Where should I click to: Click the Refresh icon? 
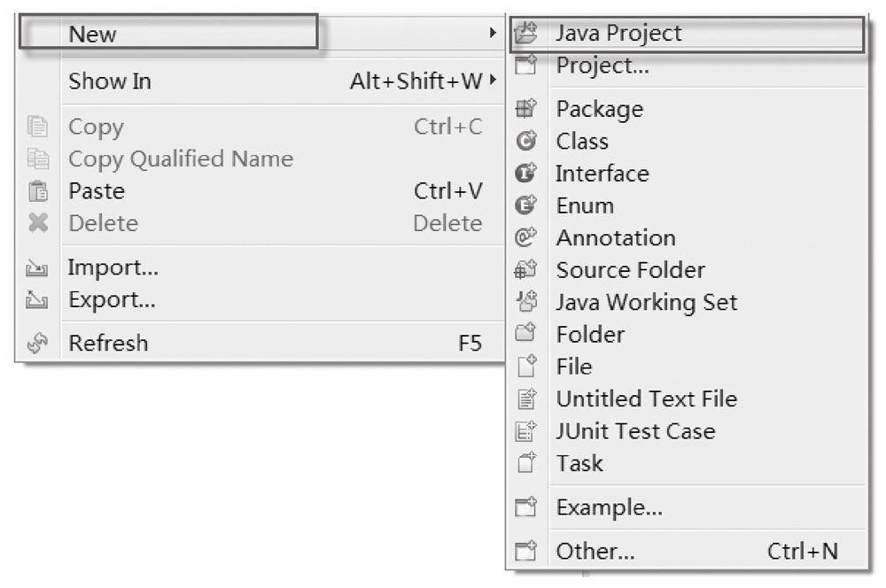coord(37,343)
